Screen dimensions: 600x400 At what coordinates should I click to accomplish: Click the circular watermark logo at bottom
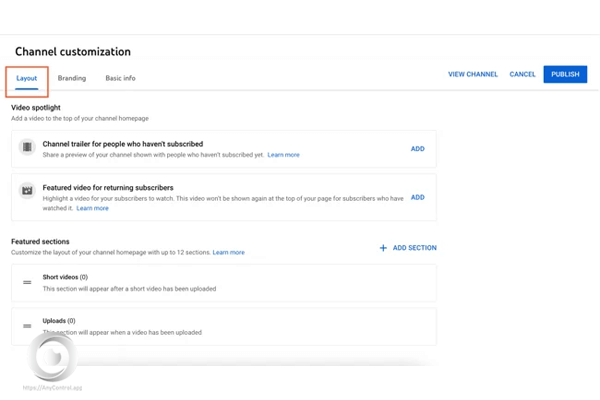(52, 357)
